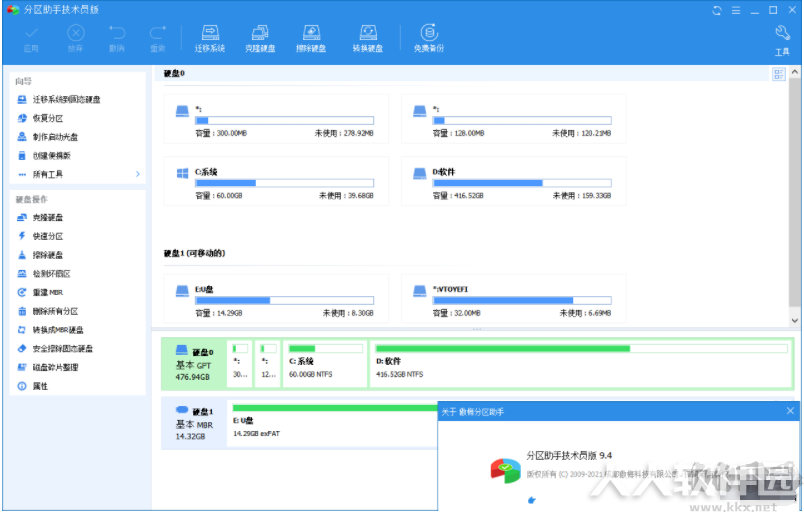
Task: Click the 硬盘0 heading text
Action: coord(174,73)
